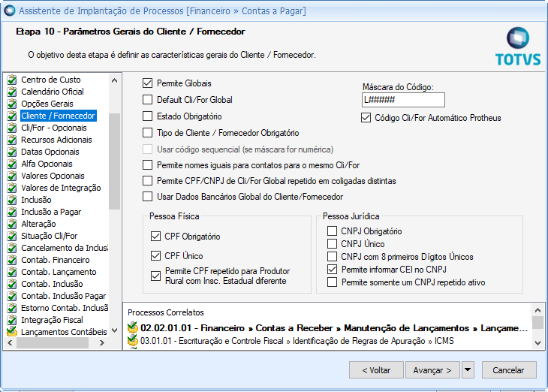
Task: Click the check icon beside Cliente / Fornecedor
Action: coord(12,116)
